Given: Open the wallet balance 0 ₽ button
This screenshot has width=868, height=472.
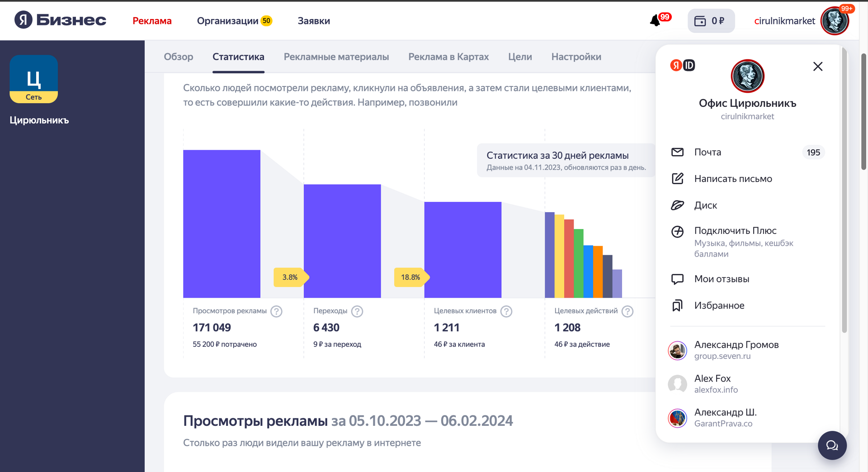Looking at the screenshot, I should [x=711, y=21].
